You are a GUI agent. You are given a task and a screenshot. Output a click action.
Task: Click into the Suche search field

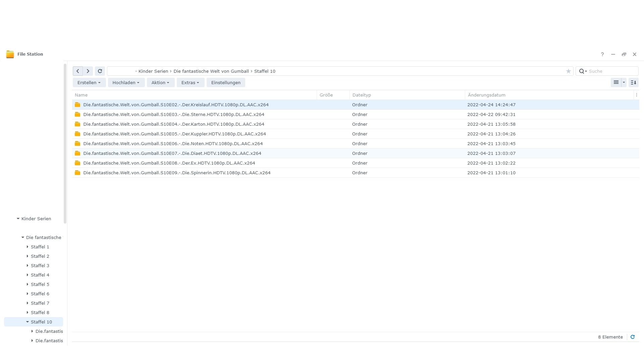point(610,71)
